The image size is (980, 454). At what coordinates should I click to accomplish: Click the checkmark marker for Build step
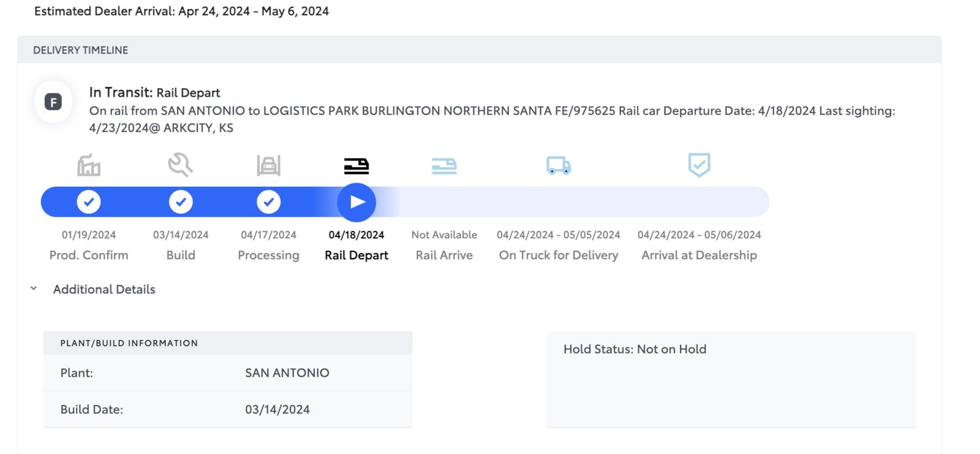tap(181, 202)
